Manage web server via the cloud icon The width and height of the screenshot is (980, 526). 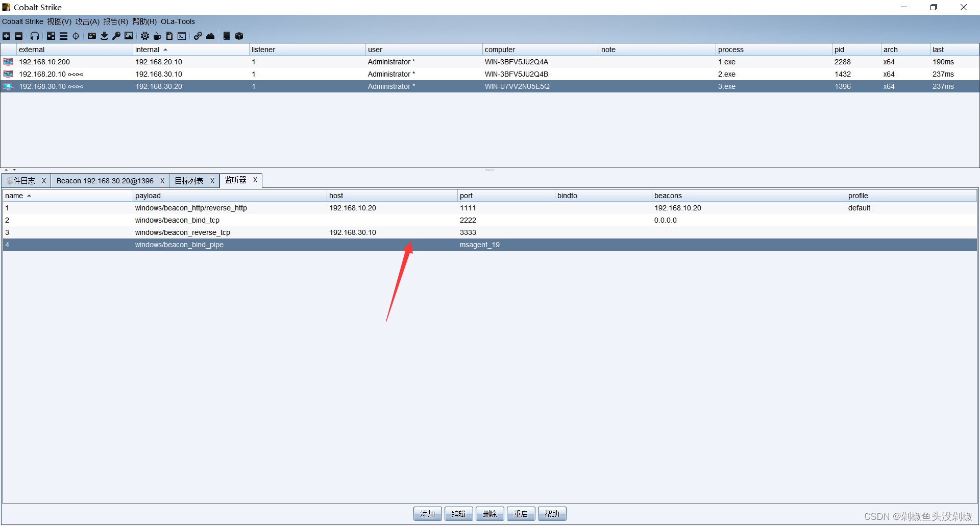(210, 36)
